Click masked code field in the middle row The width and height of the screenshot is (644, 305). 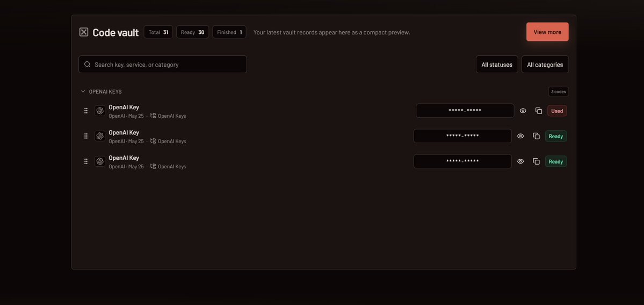click(462, 136)
